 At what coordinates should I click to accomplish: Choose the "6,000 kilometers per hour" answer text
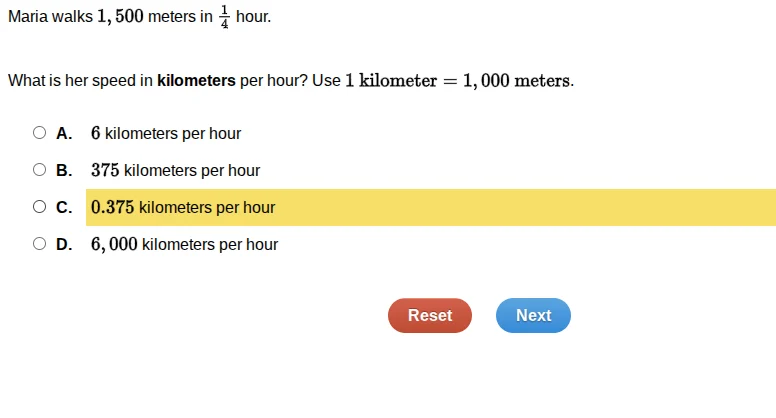(x=184, y=244)
